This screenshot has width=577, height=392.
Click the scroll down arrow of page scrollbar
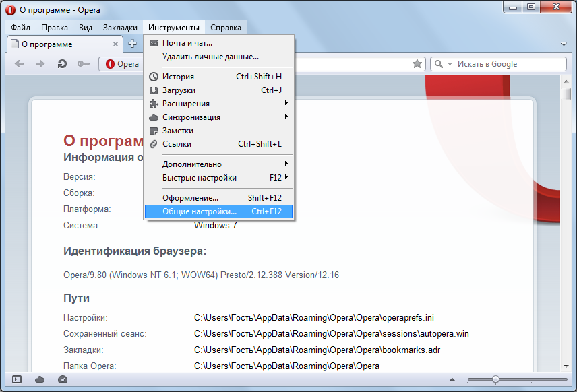tap(566, 366)
